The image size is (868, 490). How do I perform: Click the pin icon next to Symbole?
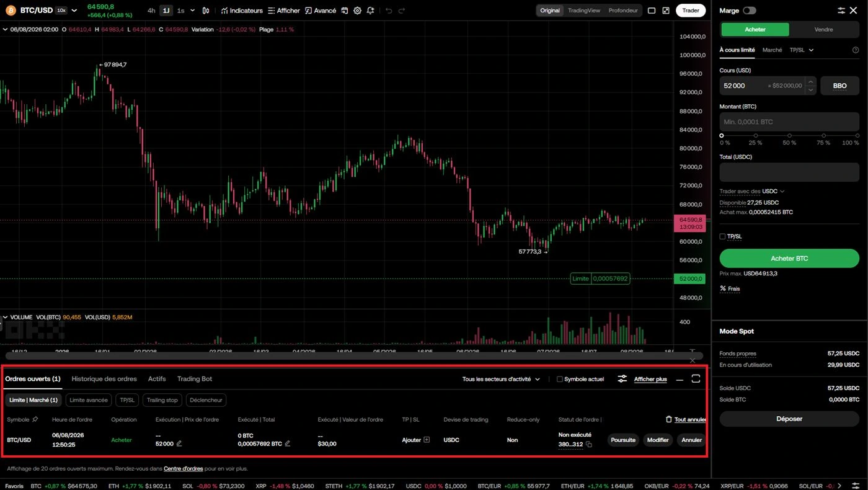pos(35,419)
